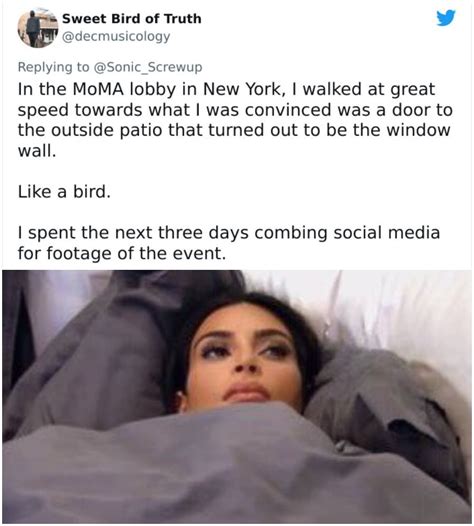Screen dimensions: 474x526
Task: Open the @Sonic_Screwup mention link
Action: pos(148,67)
